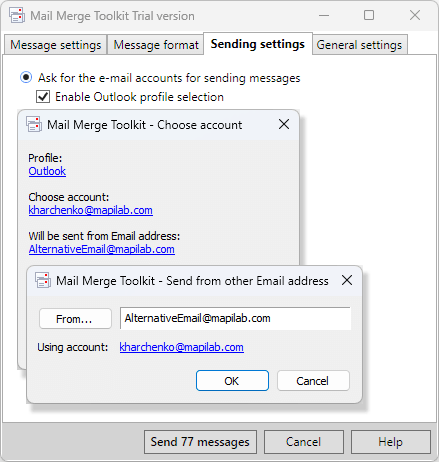This screenshot has width=439, height=462.
Task: Toggle Enable Outlook profile selection checkbox
Action: pos(43,97)
